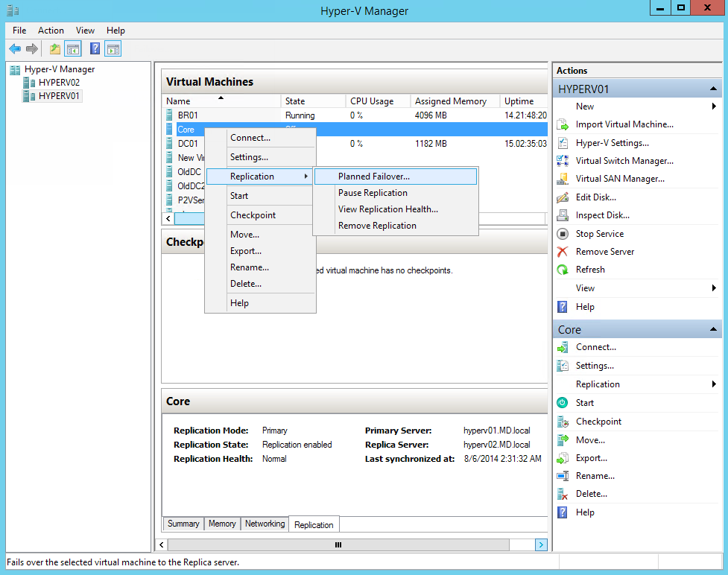Screen dimensions: 728x575
Task: Click the State column header
Action: (313, 101)
